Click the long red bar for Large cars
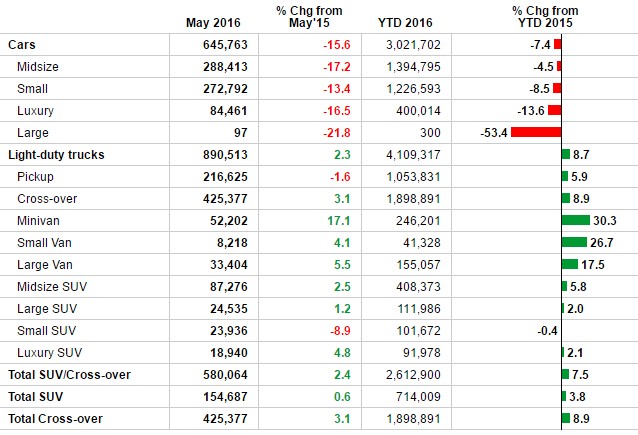This screenshot has height=435, width=638. pos(535,133)
